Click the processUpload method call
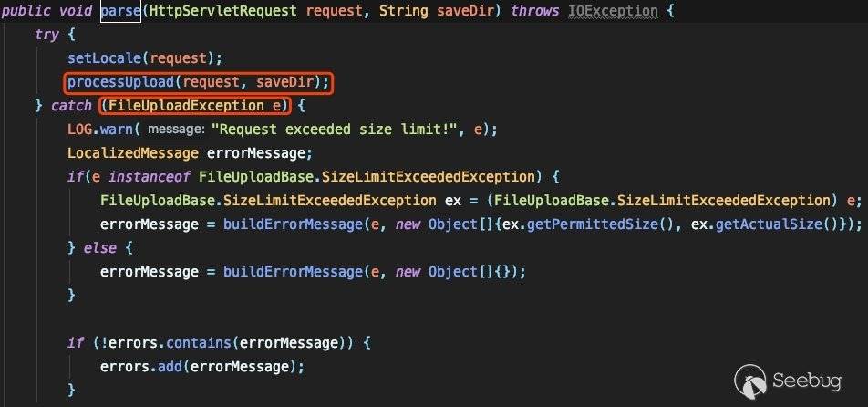Viewport: 868px width, 407px height. click(x=199, y=82)
